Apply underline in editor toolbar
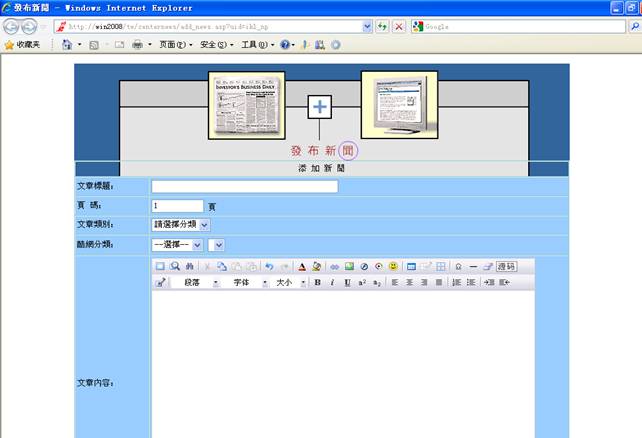Image resolution: width=642 pixels, height=438 pixels. tap(347, 283)
